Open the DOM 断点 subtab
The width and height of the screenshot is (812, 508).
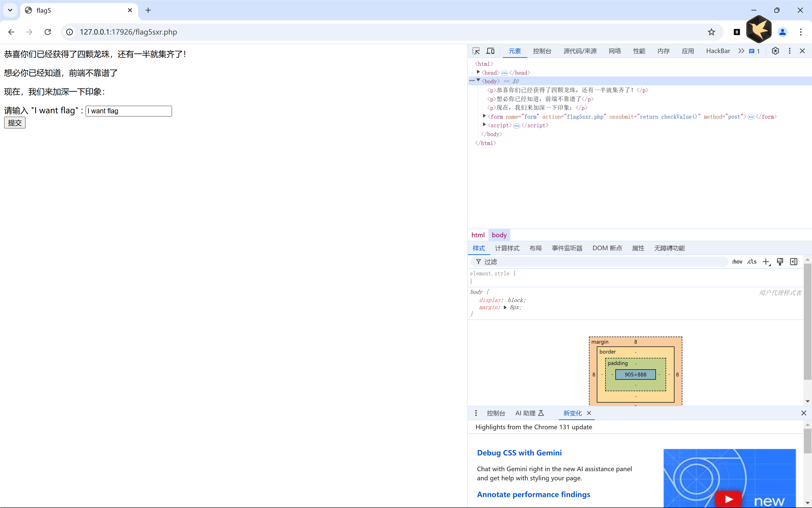click(x=607, y=248)
